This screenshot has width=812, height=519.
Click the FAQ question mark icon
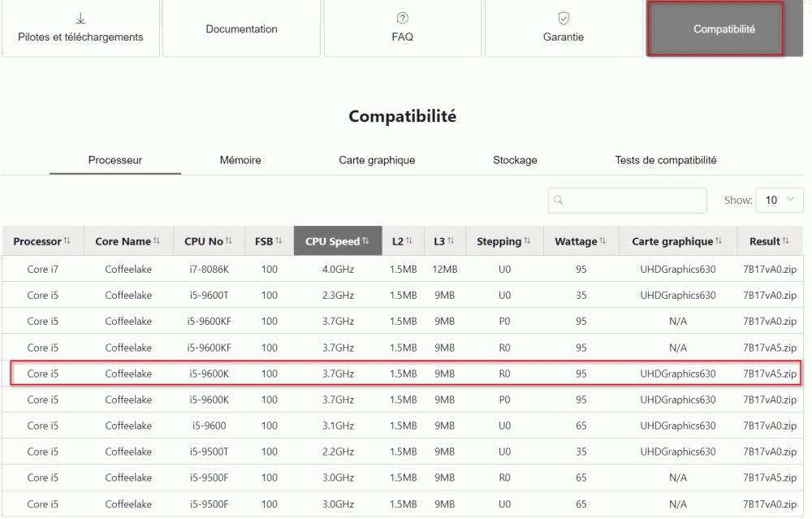(x=402, y=19)
